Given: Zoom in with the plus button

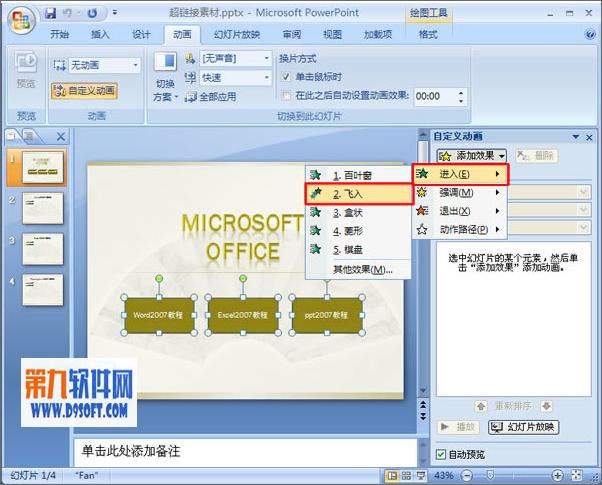Looking at the screenshot, I should coord(557,476).
